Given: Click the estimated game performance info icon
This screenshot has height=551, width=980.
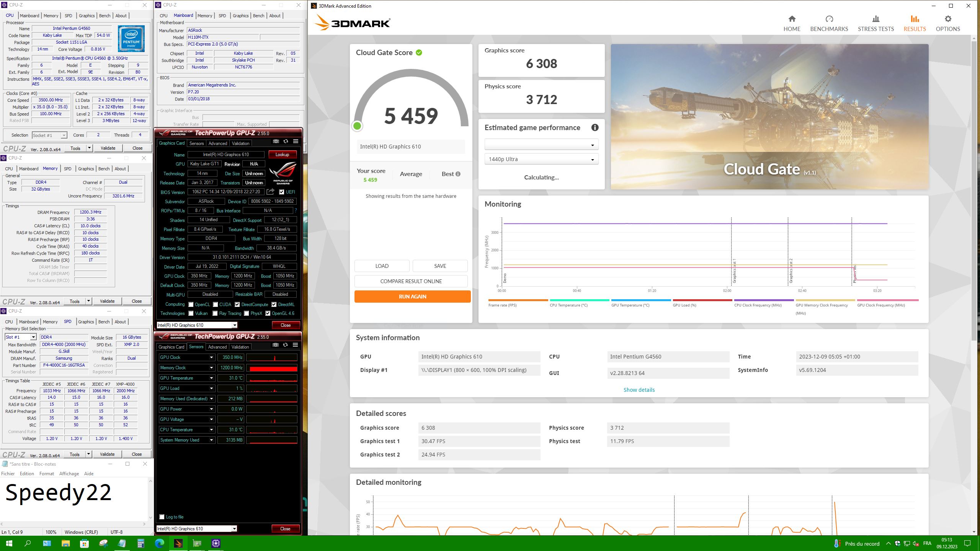Looking at the screenshot, I should coord(595,128).
